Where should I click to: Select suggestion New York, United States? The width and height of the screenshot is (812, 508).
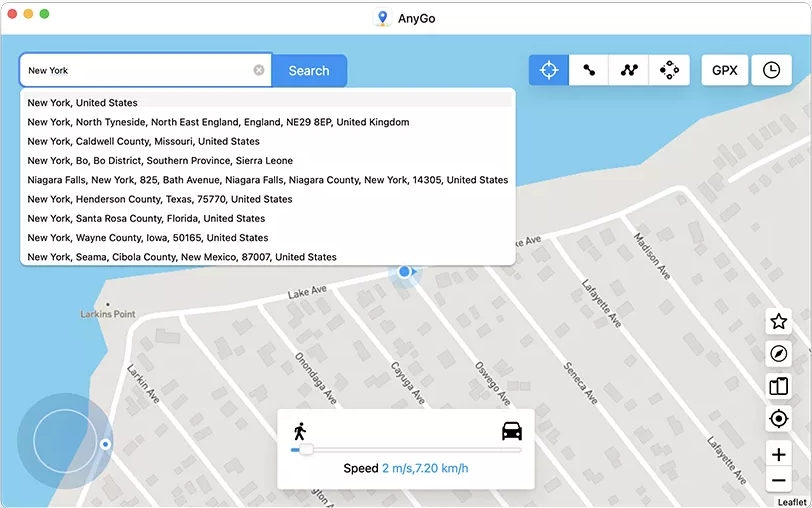pyautogui.click(x=268, y=103)
